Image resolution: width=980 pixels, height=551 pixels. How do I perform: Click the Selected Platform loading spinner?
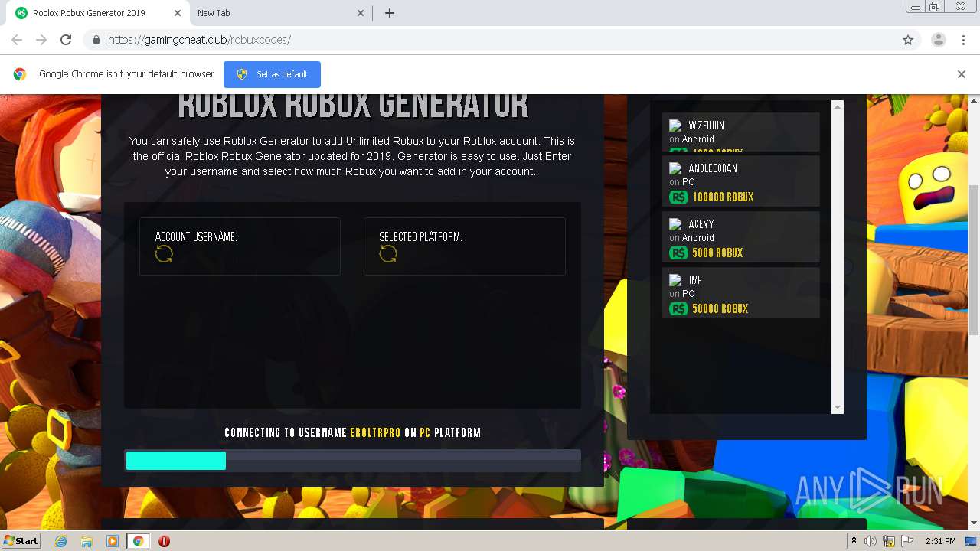click(388, 254)
